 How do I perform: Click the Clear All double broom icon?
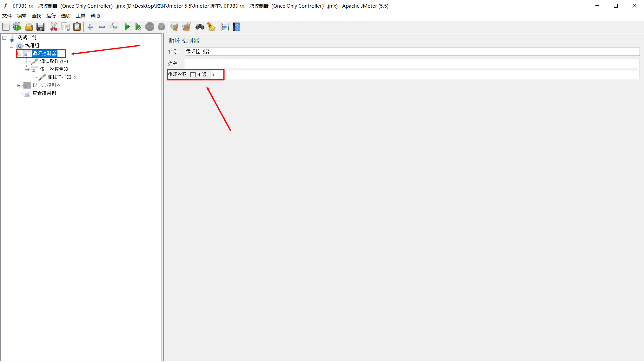(x=186, y=27)
